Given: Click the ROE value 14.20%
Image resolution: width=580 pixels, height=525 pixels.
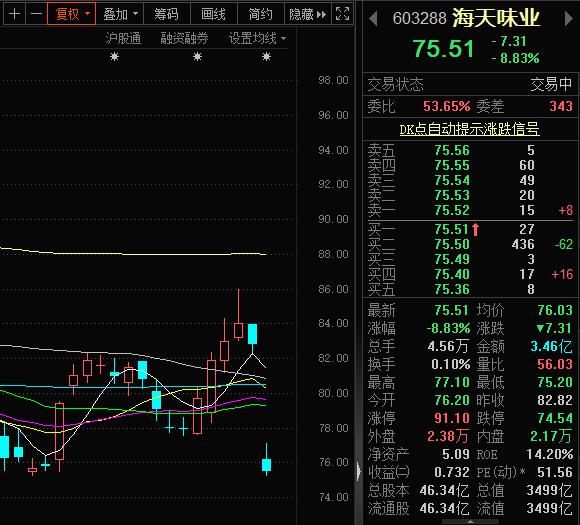Looking at the screenshot, I should click(550, 454).
